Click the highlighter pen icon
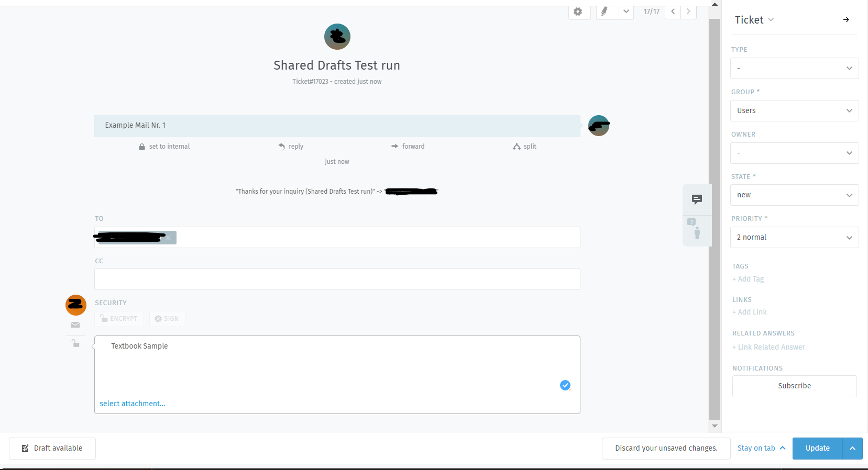868x470 pixels. 606,12
